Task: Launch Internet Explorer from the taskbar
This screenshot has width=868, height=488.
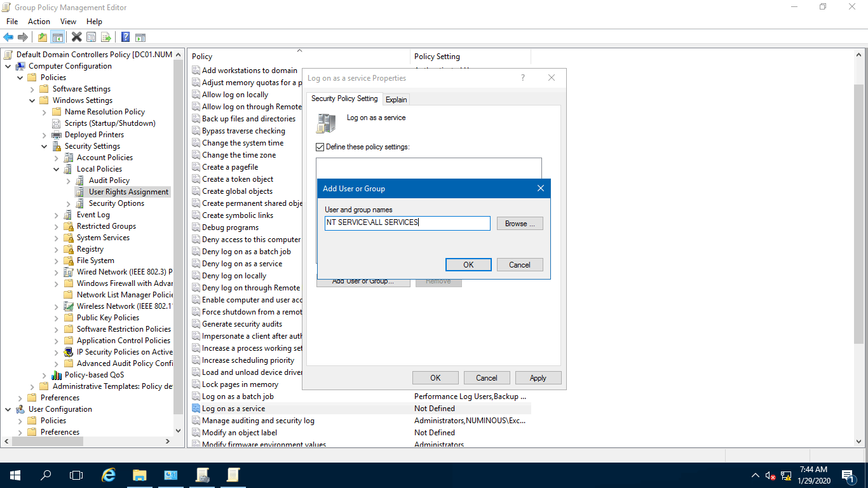Action: click(109, 475)
